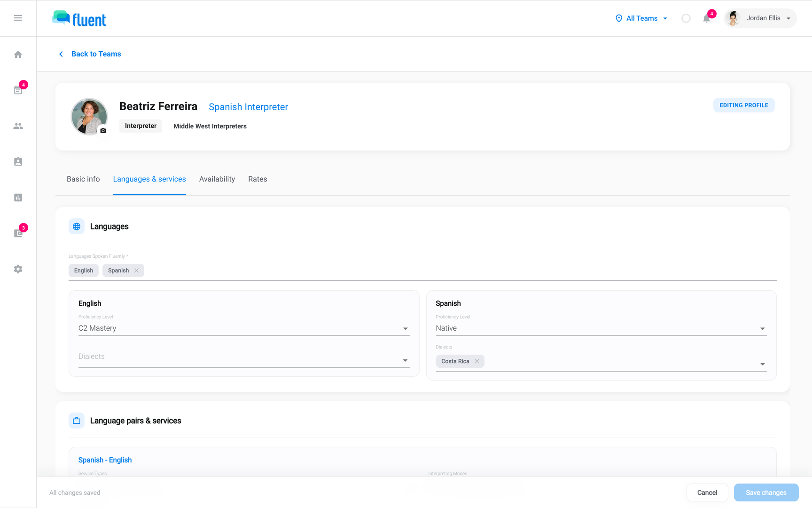
Task: Click the English language chip
Action: (84, 270)
